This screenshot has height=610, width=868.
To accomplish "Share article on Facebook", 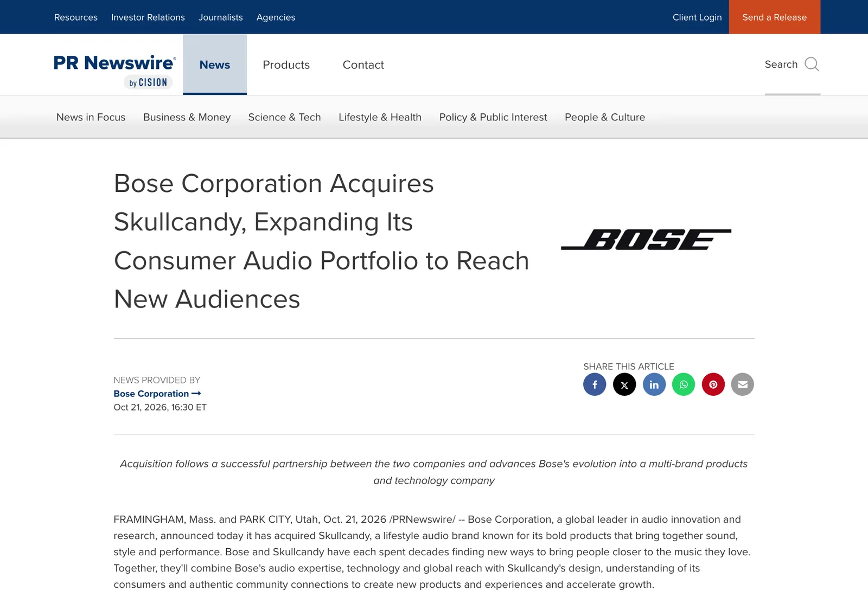I will [x=595, y=384].
